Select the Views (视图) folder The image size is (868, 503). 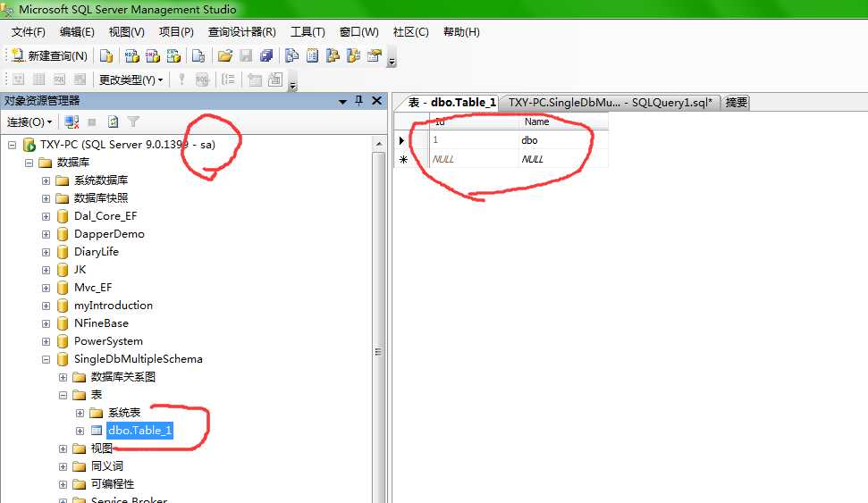[101, 449]
